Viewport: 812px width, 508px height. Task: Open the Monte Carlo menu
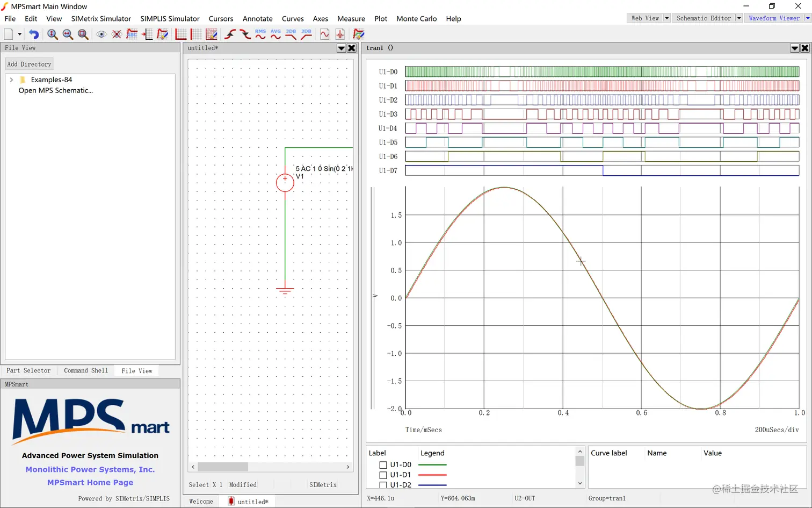click(x=416, y=19)
